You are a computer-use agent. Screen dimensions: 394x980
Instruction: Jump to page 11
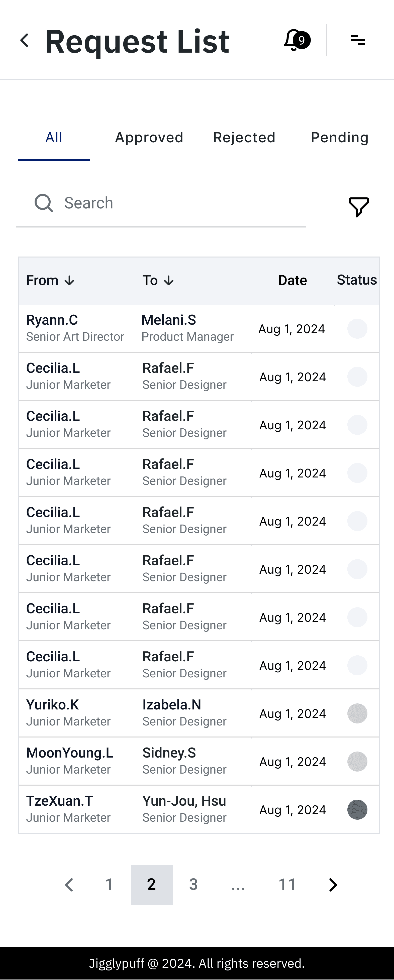tap(287, 885)
